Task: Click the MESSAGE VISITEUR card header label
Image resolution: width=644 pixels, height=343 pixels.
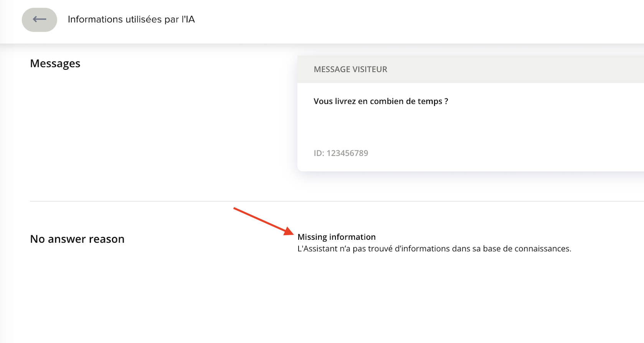Action: [350, 69]
